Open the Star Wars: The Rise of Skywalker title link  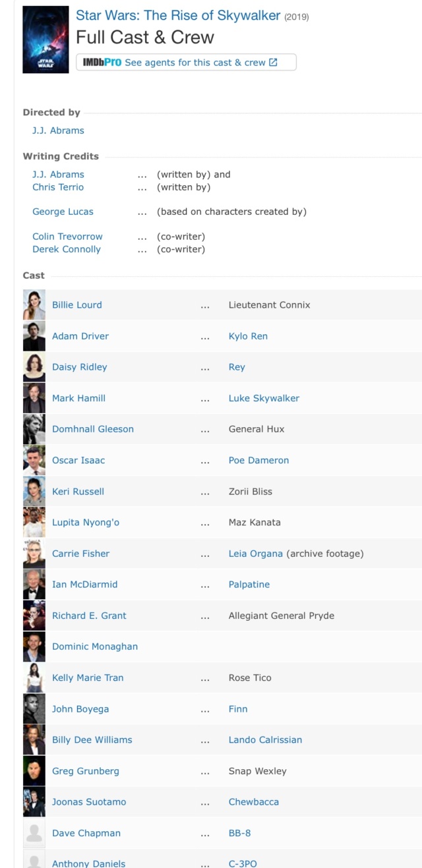178,15
